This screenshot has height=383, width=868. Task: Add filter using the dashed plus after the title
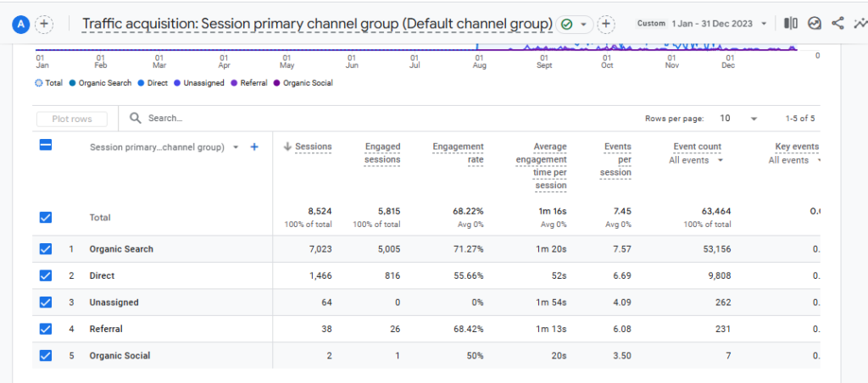[x=607, y=25]
